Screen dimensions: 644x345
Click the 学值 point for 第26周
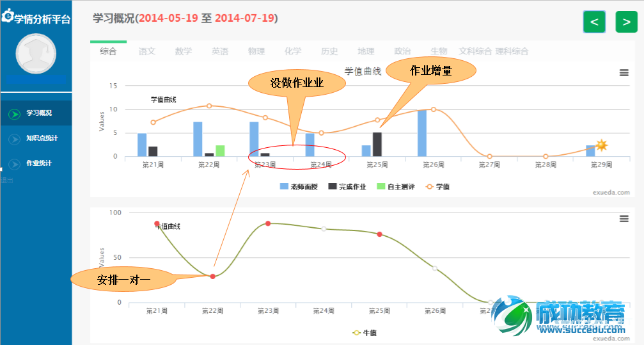coord(434,109)
